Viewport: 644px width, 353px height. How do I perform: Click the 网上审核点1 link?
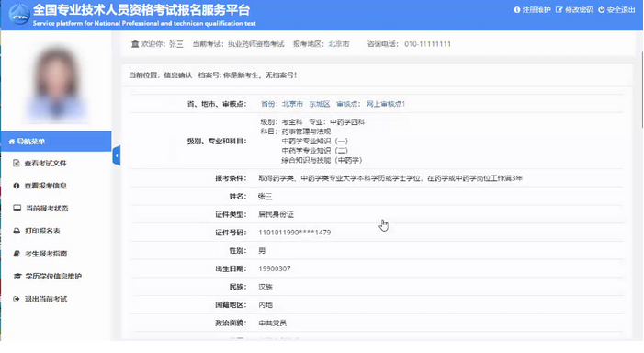(385, 104)
